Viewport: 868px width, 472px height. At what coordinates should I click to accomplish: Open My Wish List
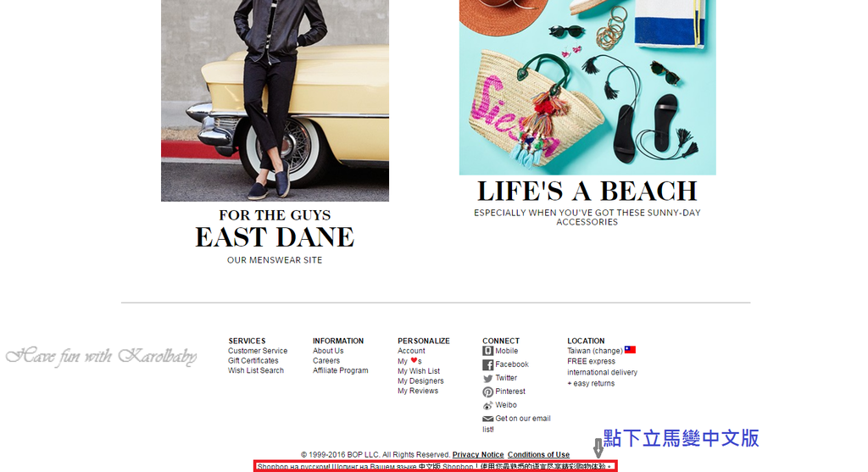coord(419,371)
